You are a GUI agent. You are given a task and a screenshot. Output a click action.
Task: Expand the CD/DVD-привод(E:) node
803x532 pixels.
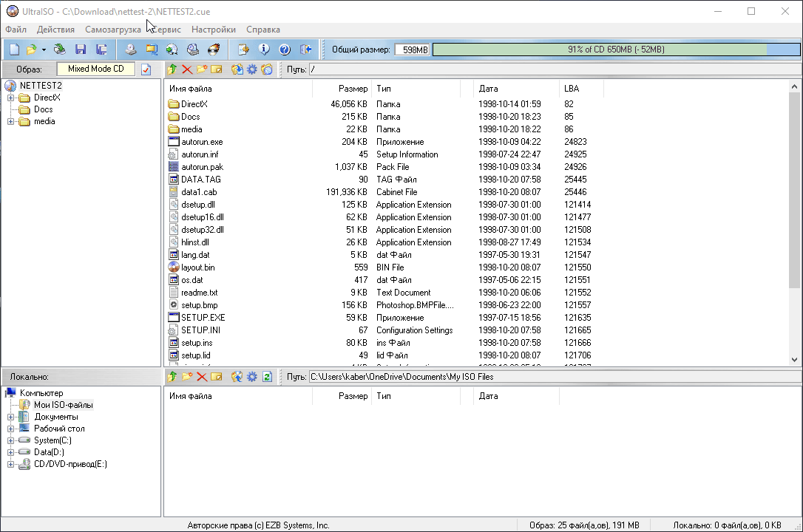(10, 465)
